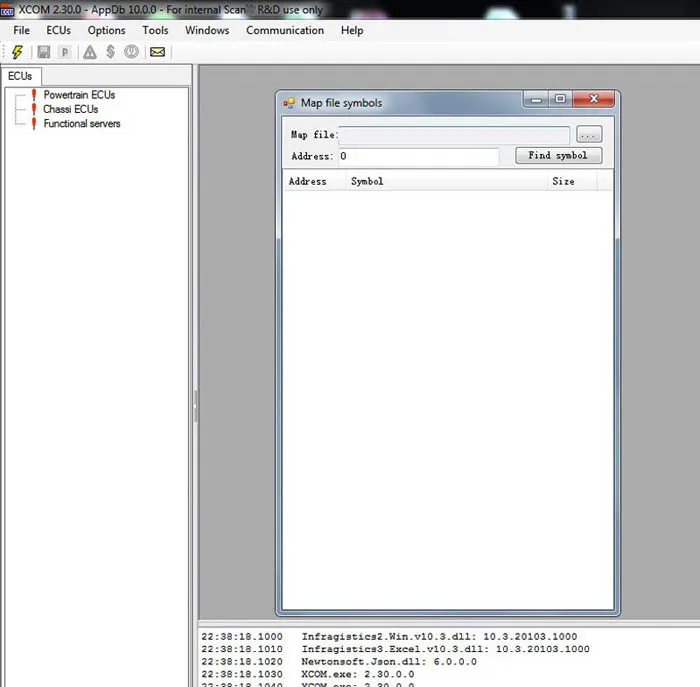Click the circular power-style toolbar icon
This screenshot has height=687, width=700.
tap(131, 52)
